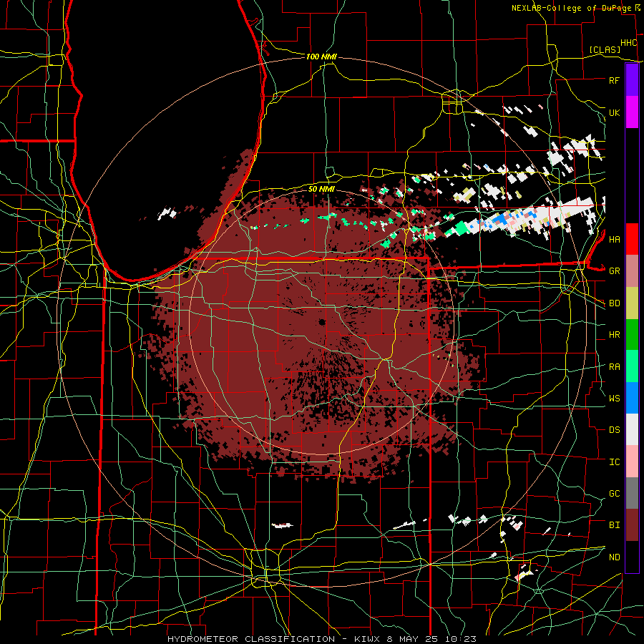Click the HR legend label
Viewport: 644px width, 644px height.
pos(614,335)
